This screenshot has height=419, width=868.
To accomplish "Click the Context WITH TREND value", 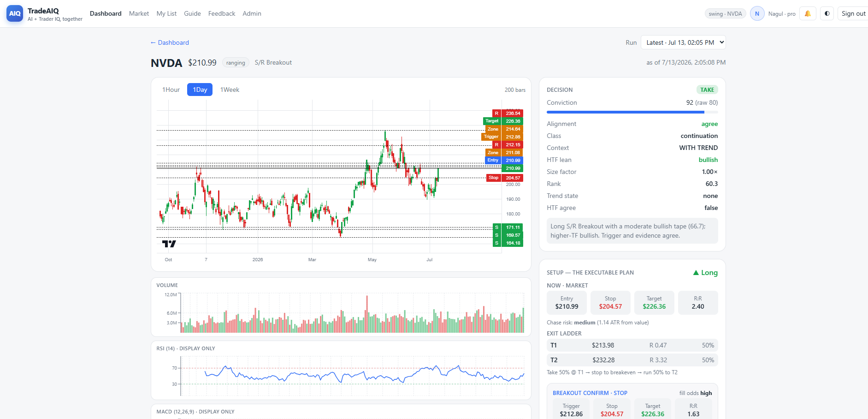I will click(x=698, y=148).
